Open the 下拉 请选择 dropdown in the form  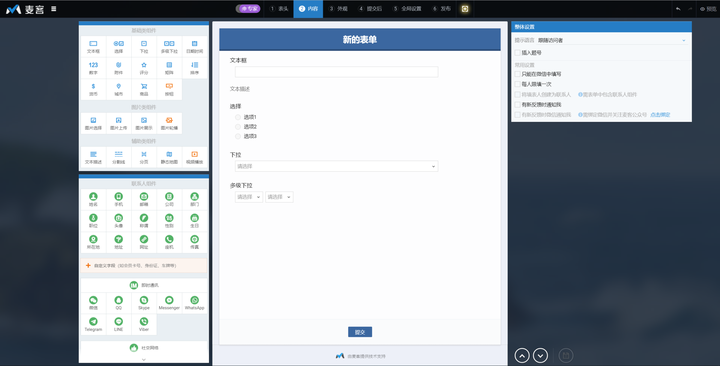pos(337,166)
